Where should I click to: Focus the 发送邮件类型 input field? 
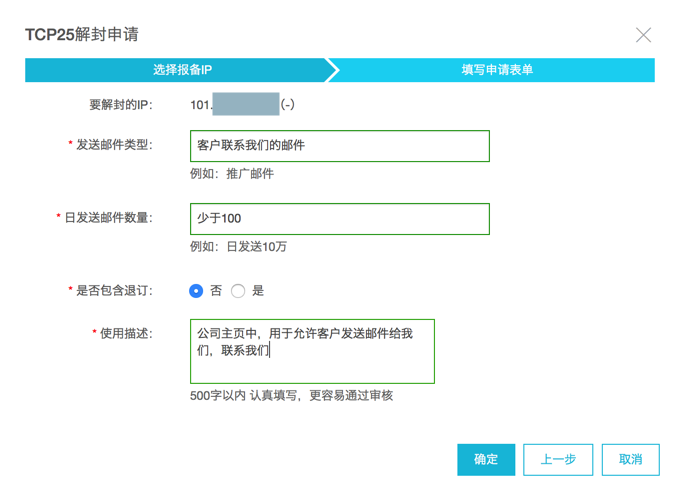click(339, 145)
